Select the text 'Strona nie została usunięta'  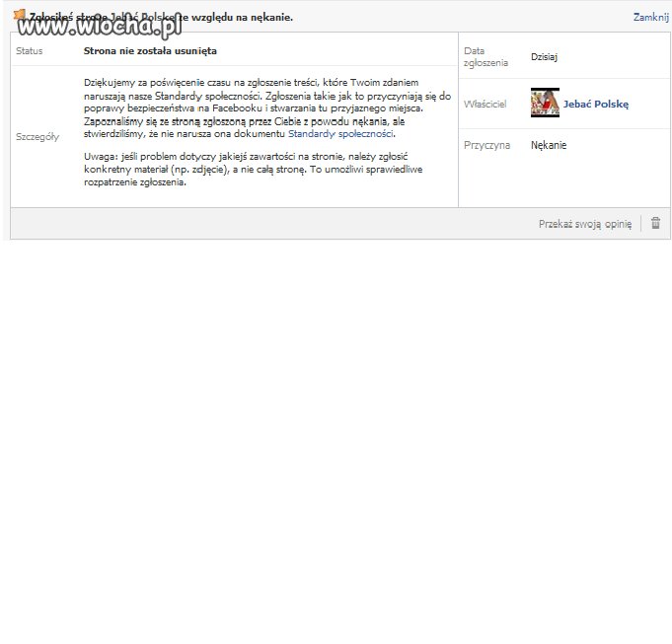pos(150,51)
